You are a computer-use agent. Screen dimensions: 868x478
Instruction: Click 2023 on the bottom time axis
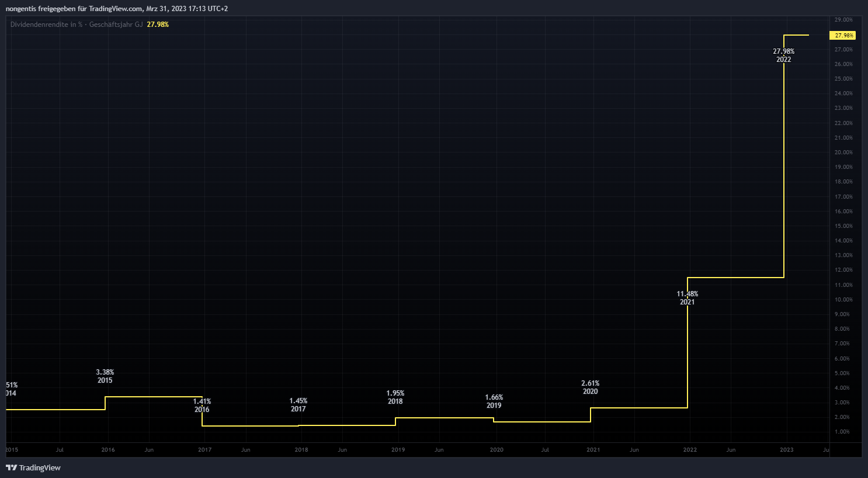(786, 450)
